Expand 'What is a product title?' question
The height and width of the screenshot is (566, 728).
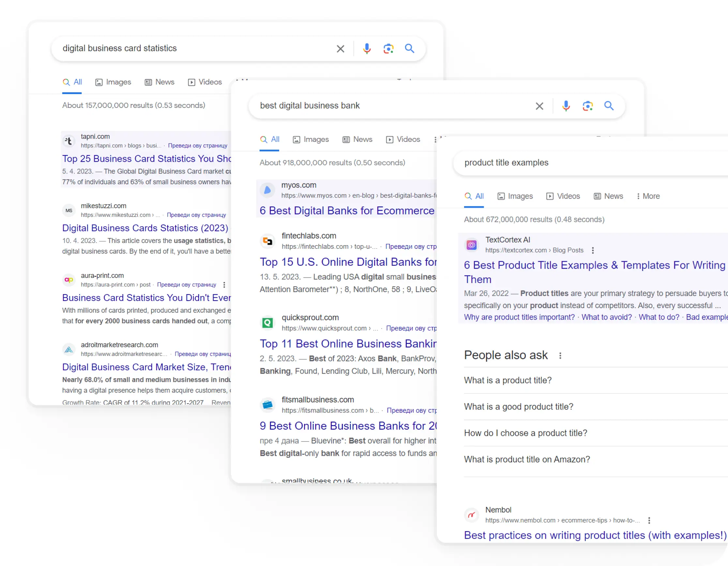pyautogui.click(x=508, y=380)
